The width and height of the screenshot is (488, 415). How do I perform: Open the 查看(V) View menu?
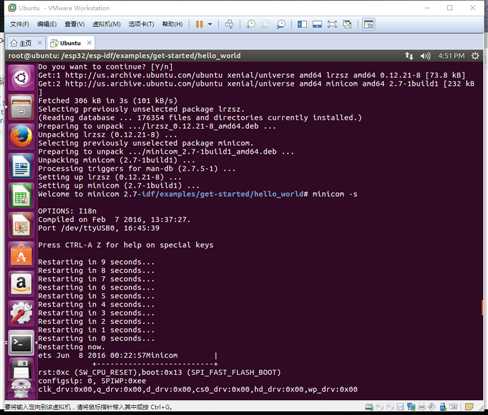pyautogui.click(x=74, y=24)
